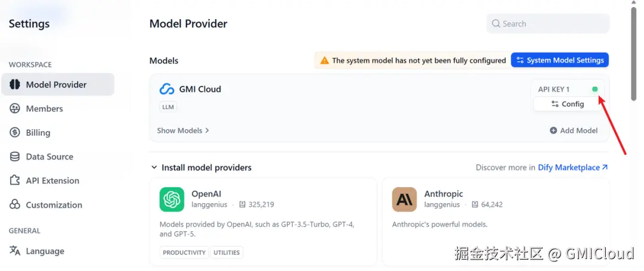Open Customization settings

(x=54, y=205)
